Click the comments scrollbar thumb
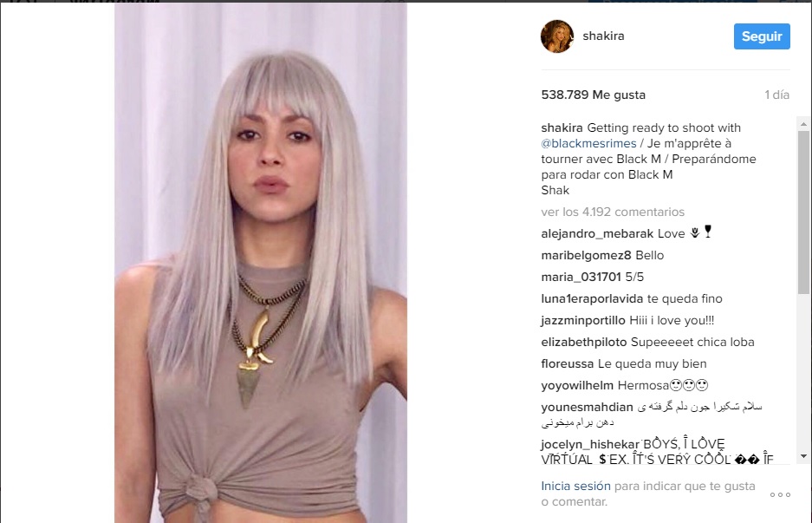812x523 pixels. click(x=803, y=212)
